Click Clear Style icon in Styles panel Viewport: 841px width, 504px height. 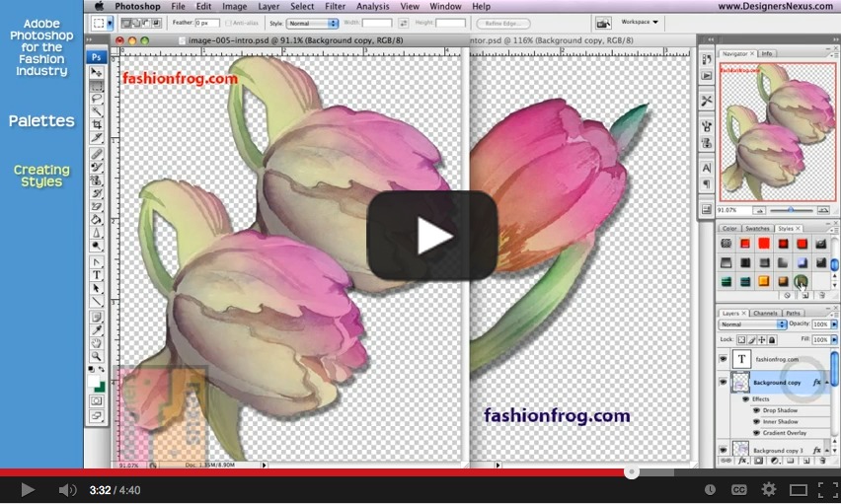click(x=788, y=296)
